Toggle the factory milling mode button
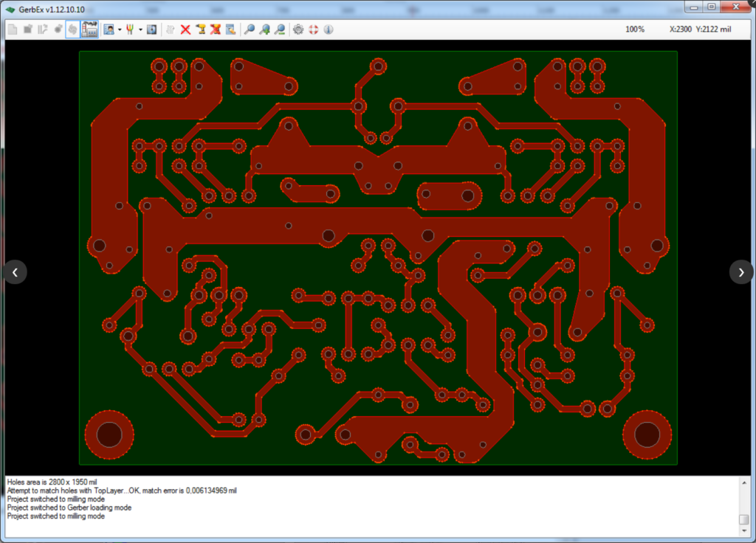756x543 pixels. (x=90, y=30)
